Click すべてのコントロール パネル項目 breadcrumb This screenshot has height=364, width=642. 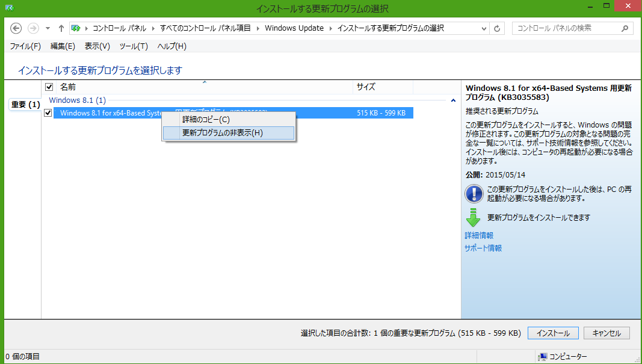pyautogui.click(x=205, y=28)
